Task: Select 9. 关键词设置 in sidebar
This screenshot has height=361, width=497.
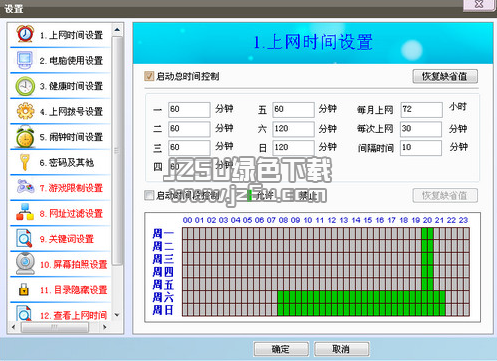Action: click(67, 239)
